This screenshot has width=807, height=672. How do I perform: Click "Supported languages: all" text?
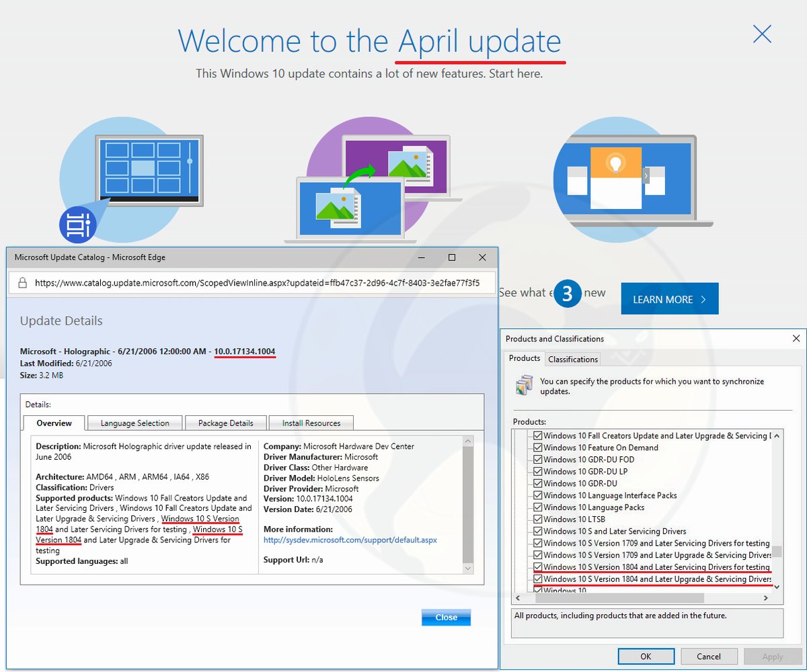[x=81, y=560]
